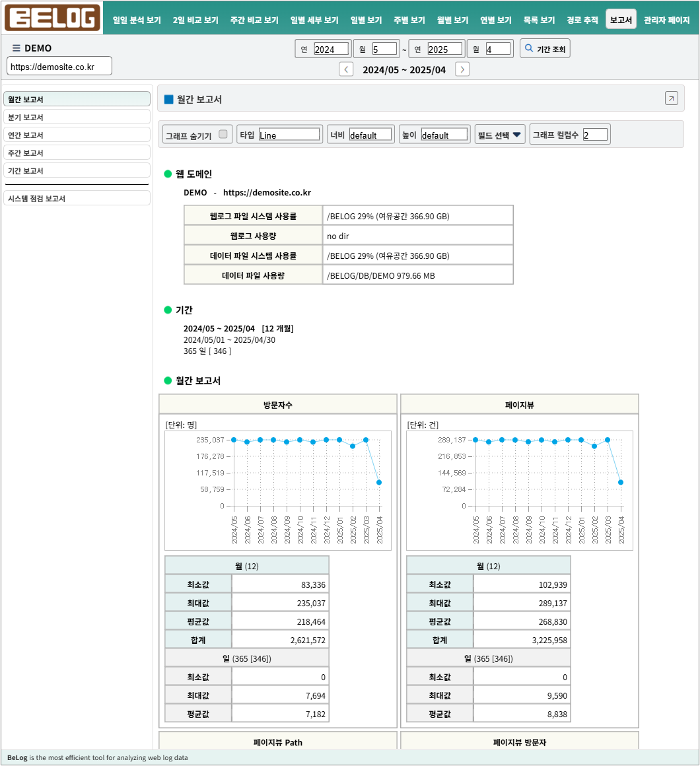Click the 페이지뷰 평균값 268,830 cell
Screen dimensions: 700x766
(x=522, y=621)
